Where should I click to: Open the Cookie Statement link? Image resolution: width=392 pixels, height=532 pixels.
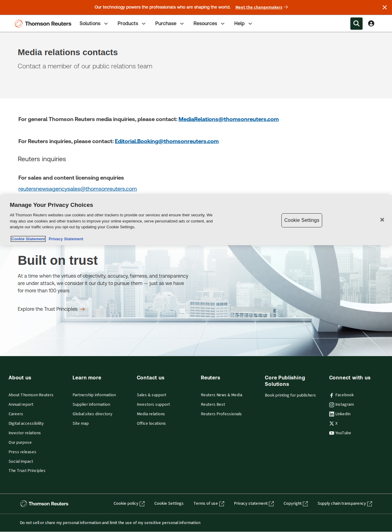pyautogui.click(x=28, y=239)
